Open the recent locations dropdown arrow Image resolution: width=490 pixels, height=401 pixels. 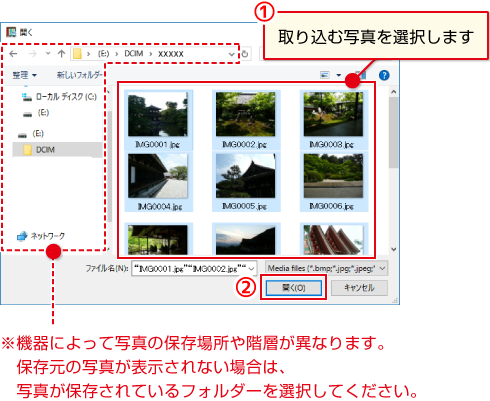click(48, 53)
